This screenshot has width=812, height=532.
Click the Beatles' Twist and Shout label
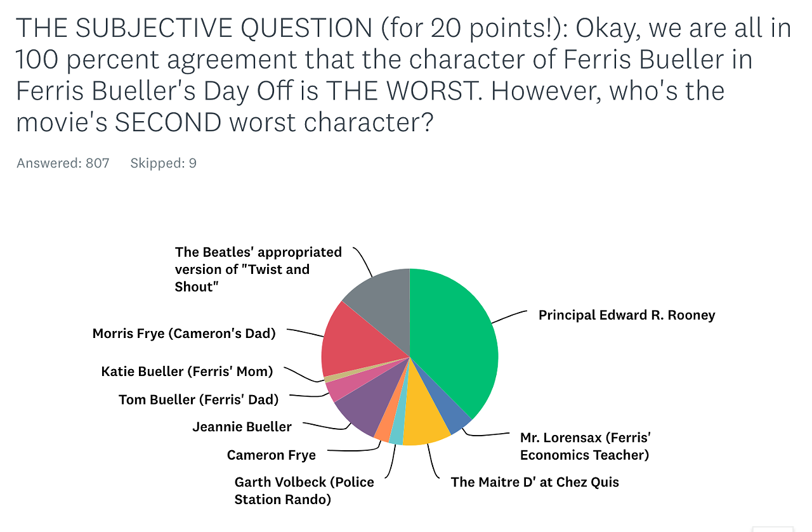(258, 269)
